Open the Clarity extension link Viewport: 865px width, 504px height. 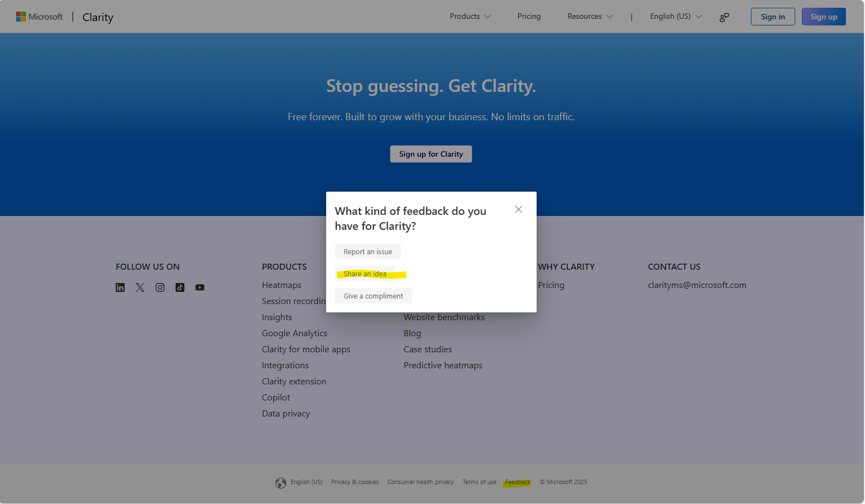click(294, 382)
